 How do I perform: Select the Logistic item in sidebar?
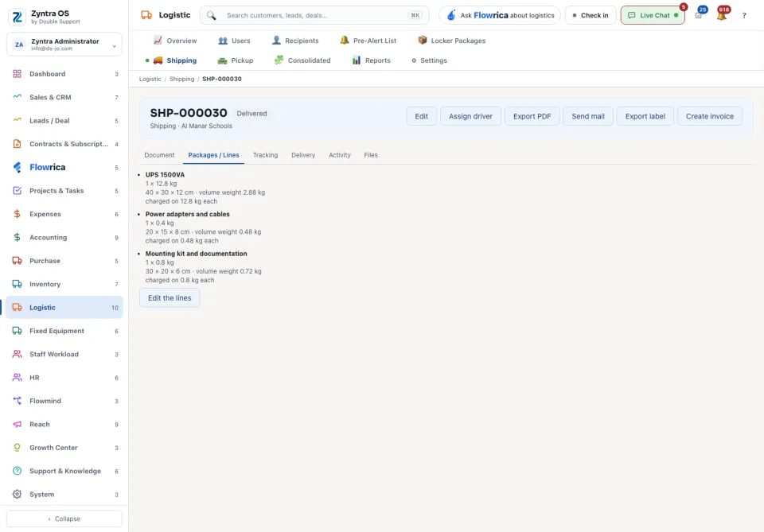tap(64, 308)
